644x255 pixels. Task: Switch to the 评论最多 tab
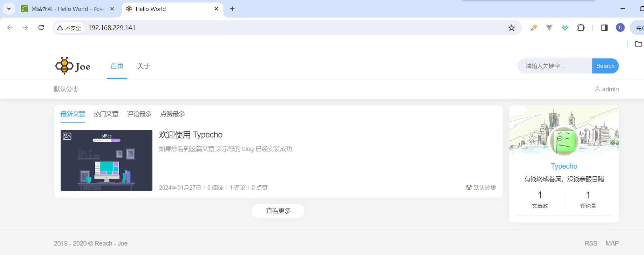139,114
